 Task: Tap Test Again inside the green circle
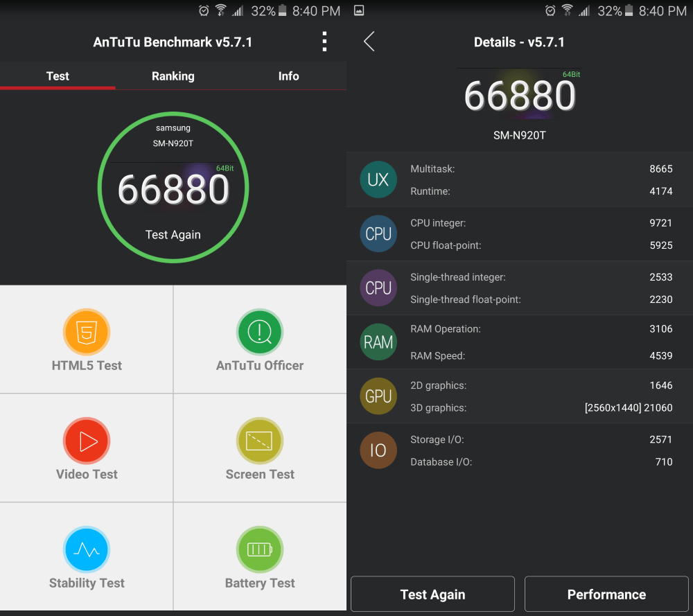tap(173, 235)
